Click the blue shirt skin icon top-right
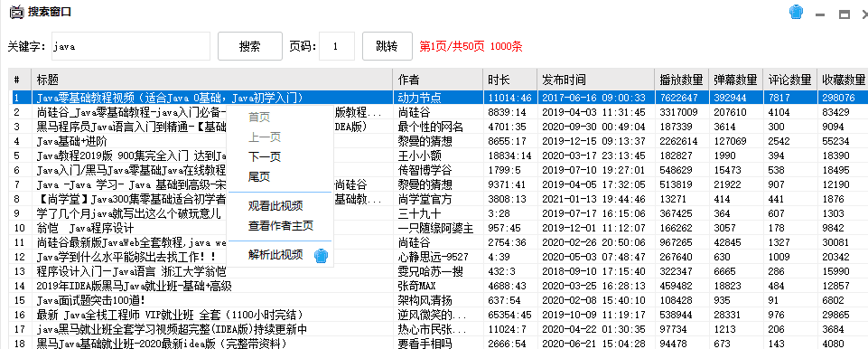868x349 pixels. point(796,13)
